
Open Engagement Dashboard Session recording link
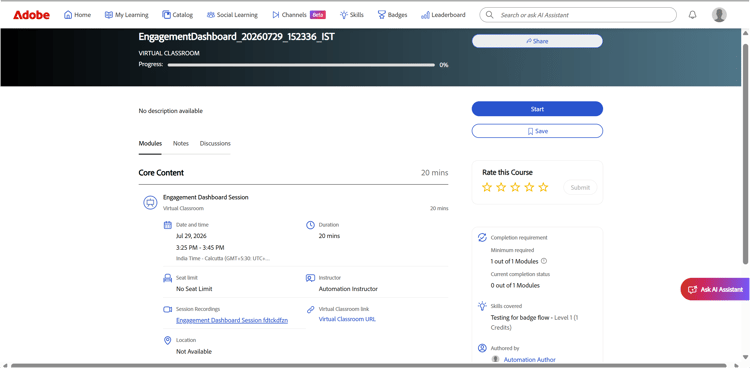232,321
